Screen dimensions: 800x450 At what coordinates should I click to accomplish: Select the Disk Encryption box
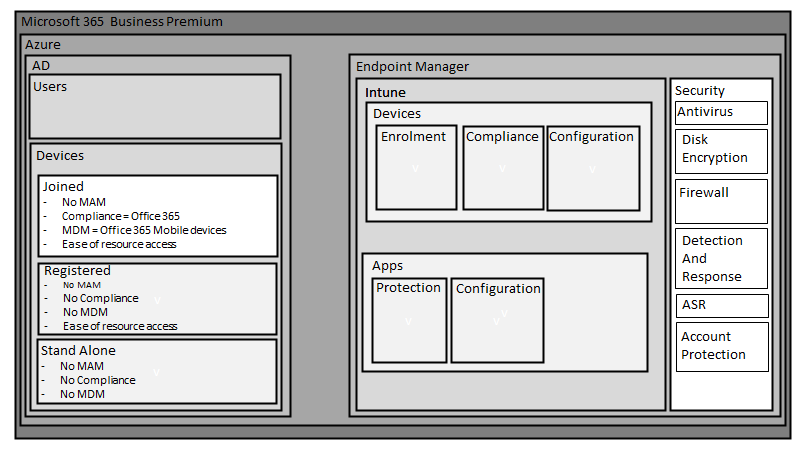click(x=721, y=150)
